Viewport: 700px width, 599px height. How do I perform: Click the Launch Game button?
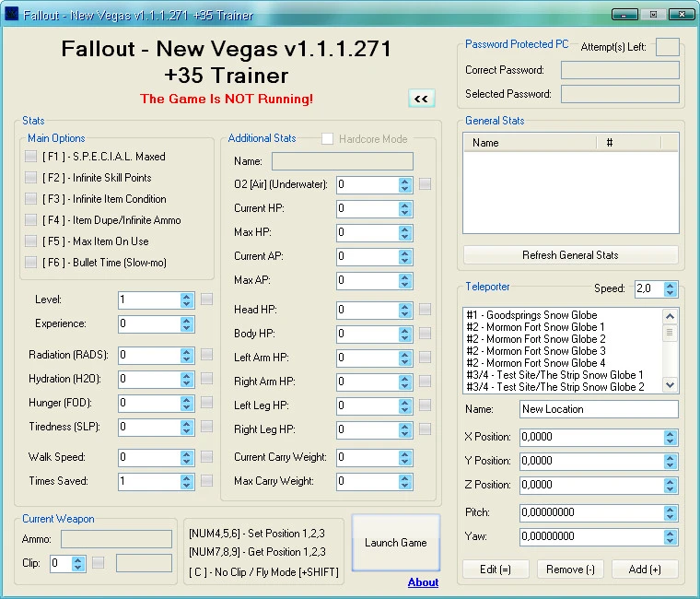pyautogui.click(x=395, y=543)
